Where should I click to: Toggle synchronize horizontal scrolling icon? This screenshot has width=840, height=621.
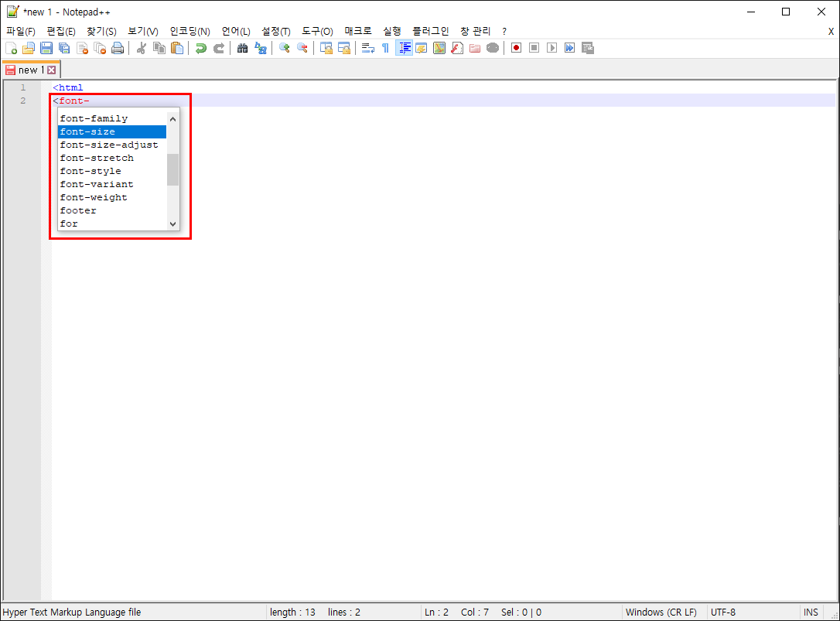coord(344,48)
